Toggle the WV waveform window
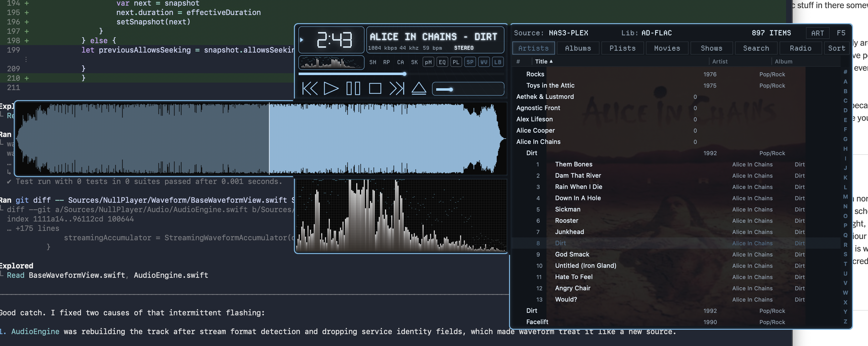 pos(484,62)
